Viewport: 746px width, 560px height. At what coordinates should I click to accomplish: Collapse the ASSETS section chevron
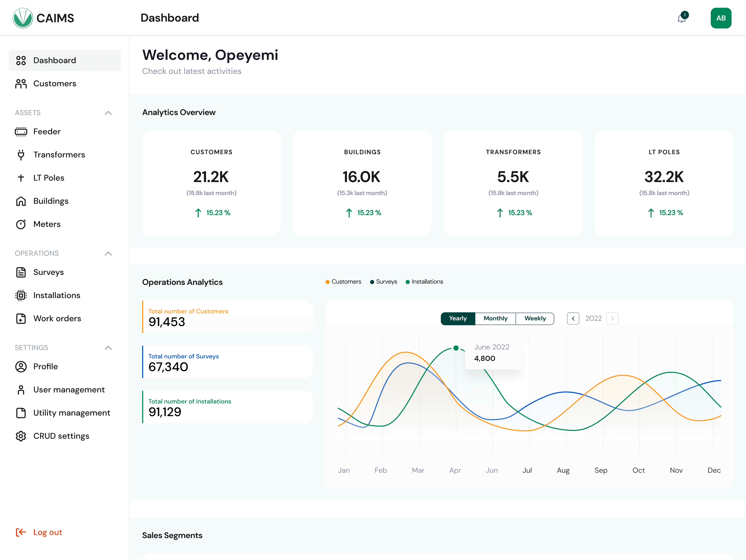pos(108,113)
